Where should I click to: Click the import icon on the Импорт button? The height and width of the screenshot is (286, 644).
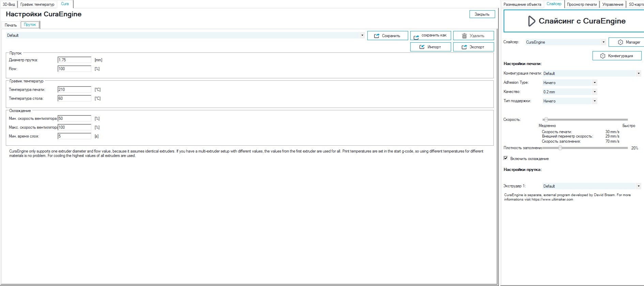422,47
